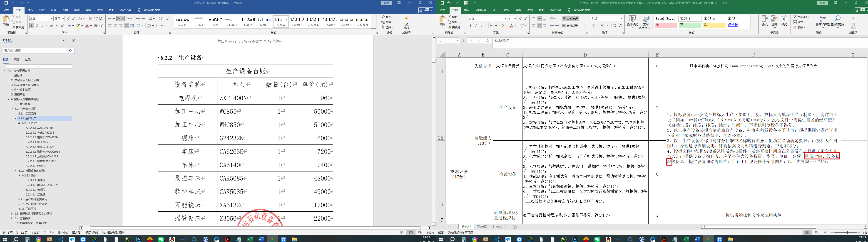868x242 pixels.
Task: Open Excel conditional formatting (条件格式)
Action: click(632, 22)
